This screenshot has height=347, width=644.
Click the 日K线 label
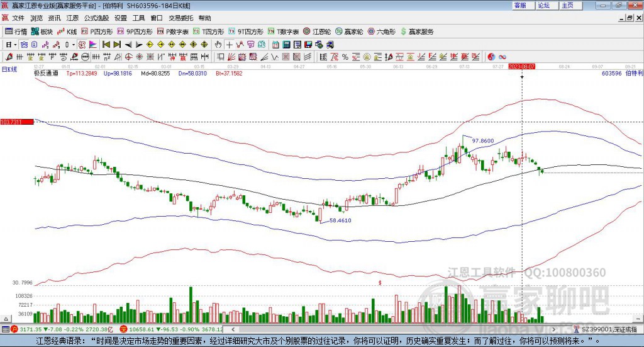tap(9, 69)
